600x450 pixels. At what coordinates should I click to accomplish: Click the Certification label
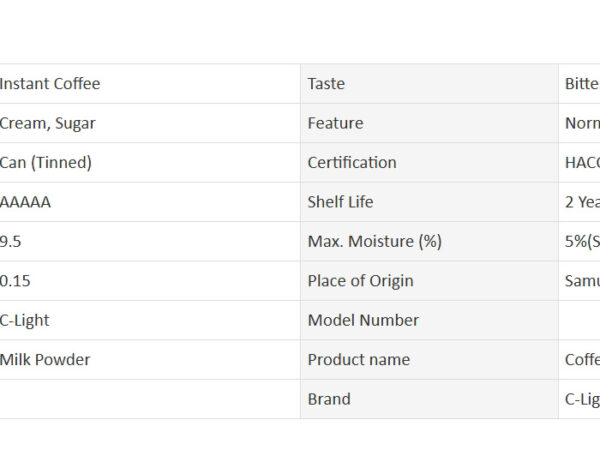[352, 163]
